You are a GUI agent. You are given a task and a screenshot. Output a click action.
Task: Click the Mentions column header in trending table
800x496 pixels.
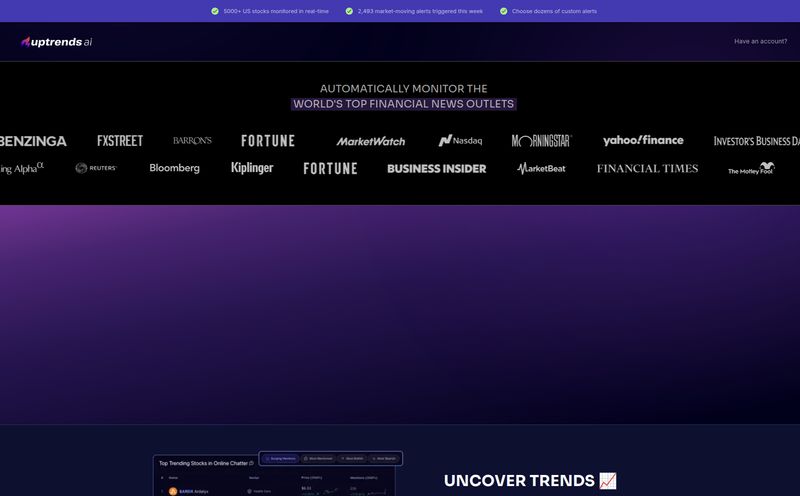pos(363,478)
